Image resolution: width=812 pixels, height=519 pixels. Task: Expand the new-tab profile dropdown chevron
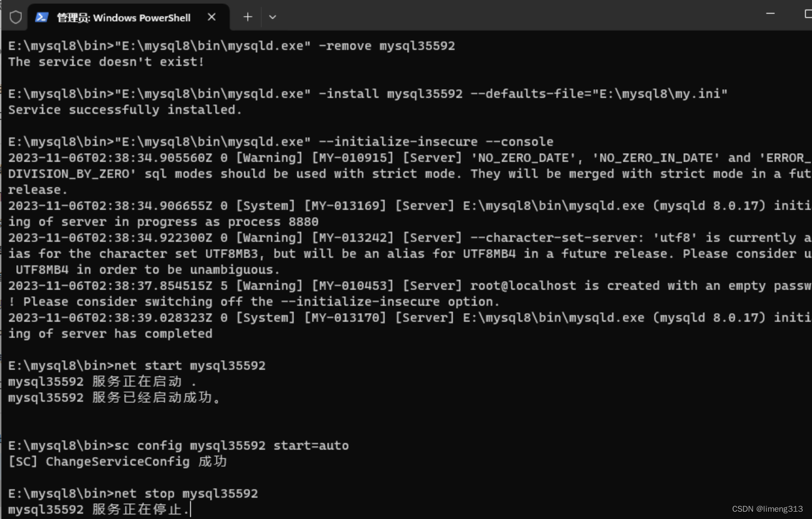click(272, 17)
